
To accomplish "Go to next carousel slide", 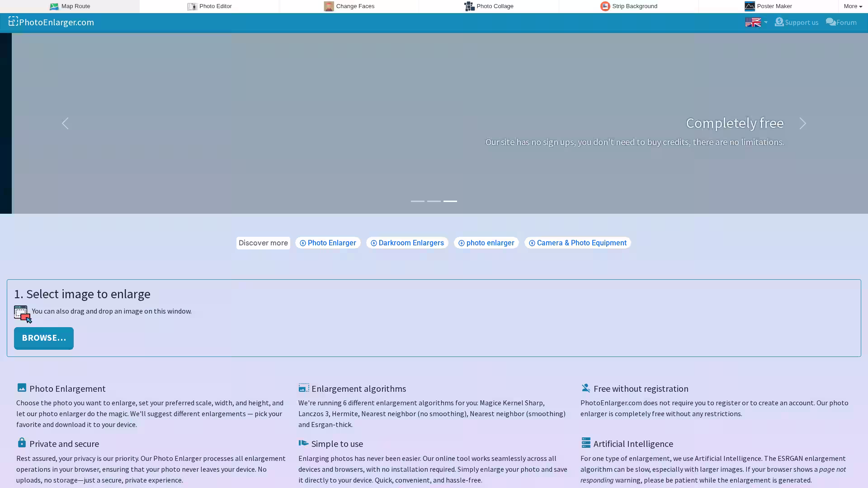I will [x=802, y=123].
